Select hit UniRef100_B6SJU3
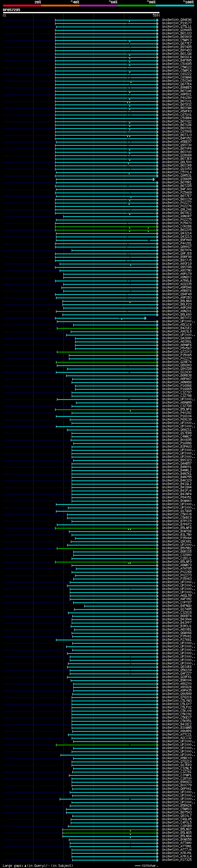This screenshot has width=197, height=868. pyautogui.click(x=177, y=33)
